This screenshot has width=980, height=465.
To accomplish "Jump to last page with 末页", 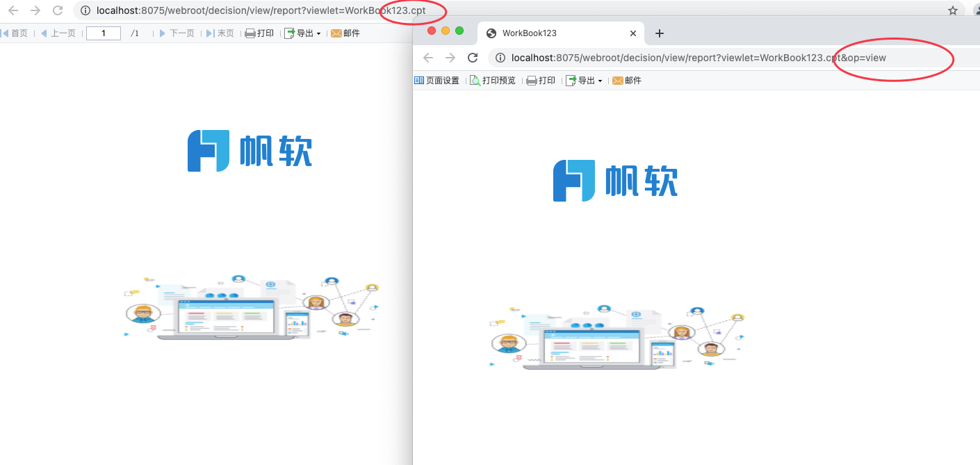I will click(x=220, y=33).
